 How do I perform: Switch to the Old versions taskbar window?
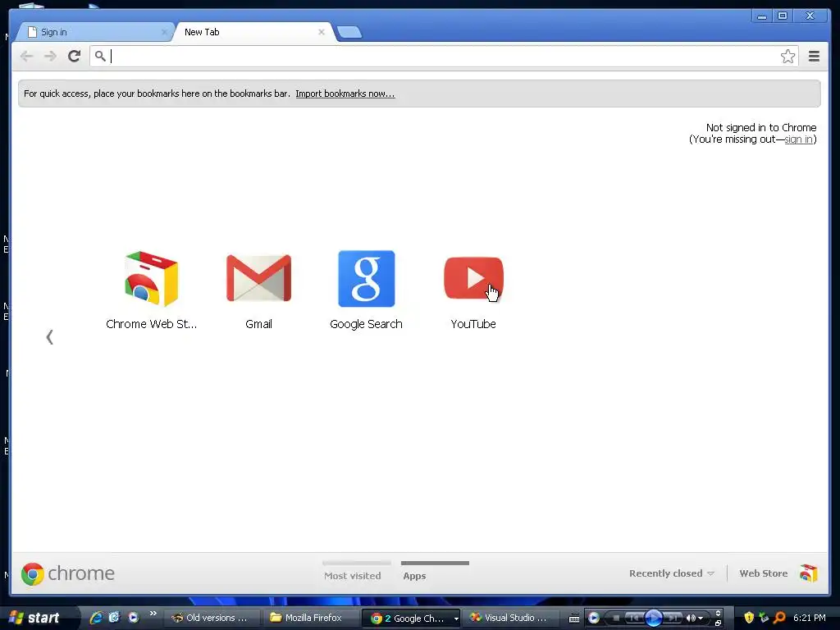212,618
